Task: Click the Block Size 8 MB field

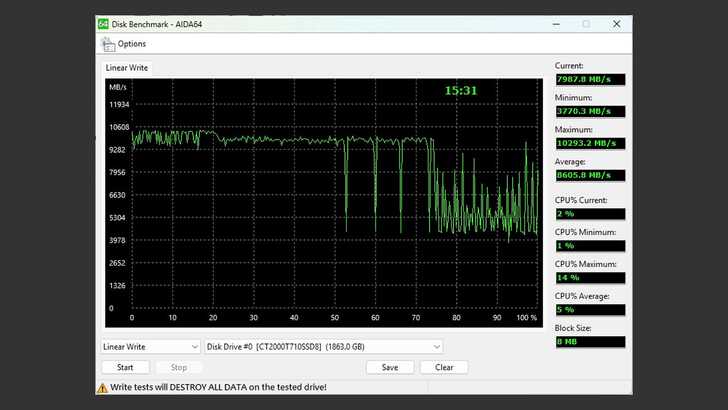Action: pos(590,342)
